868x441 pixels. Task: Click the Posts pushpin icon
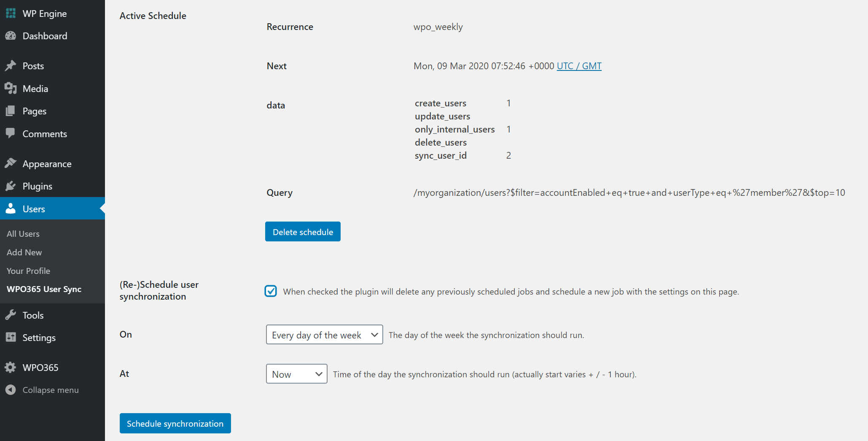11,66
